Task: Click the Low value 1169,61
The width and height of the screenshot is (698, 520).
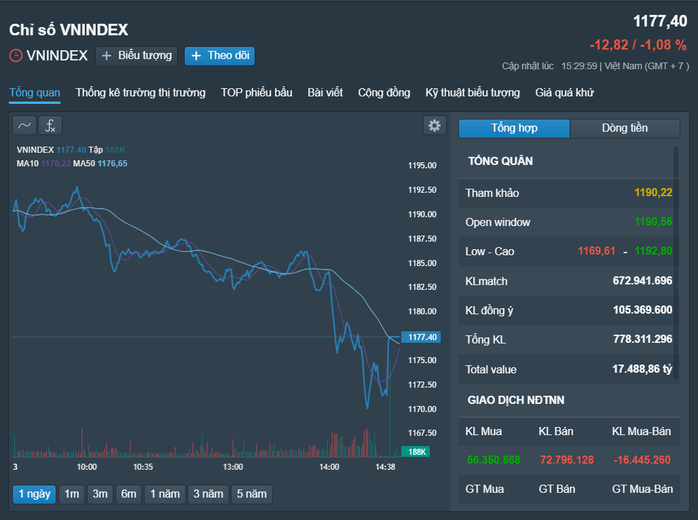Action: coord(597,251)
